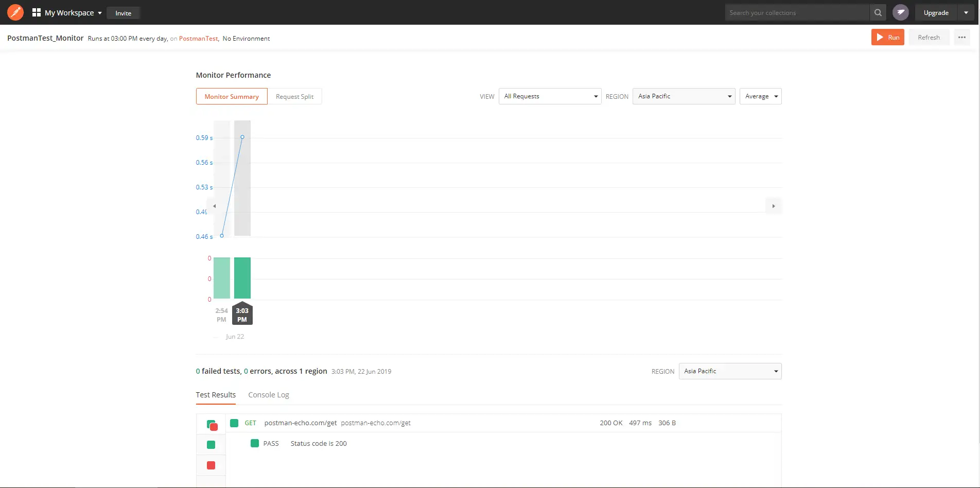
Task: Open the Console Log tab
Action: click(x=268, y=395)
